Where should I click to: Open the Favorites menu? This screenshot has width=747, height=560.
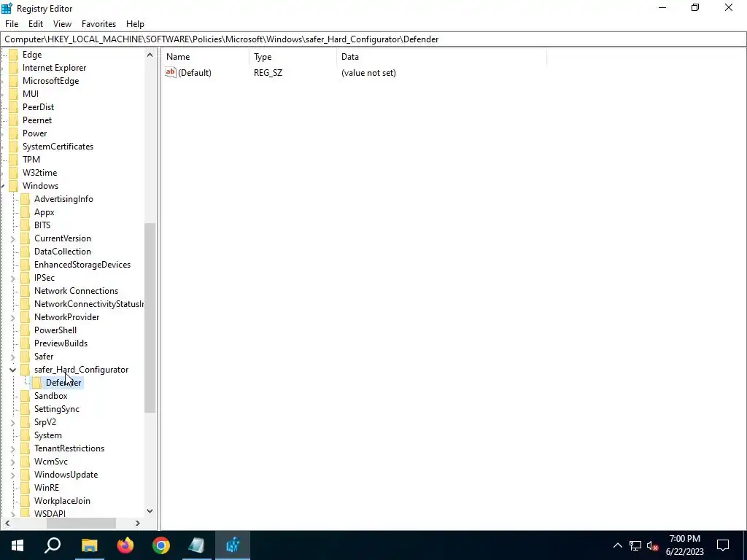point(98,24)
